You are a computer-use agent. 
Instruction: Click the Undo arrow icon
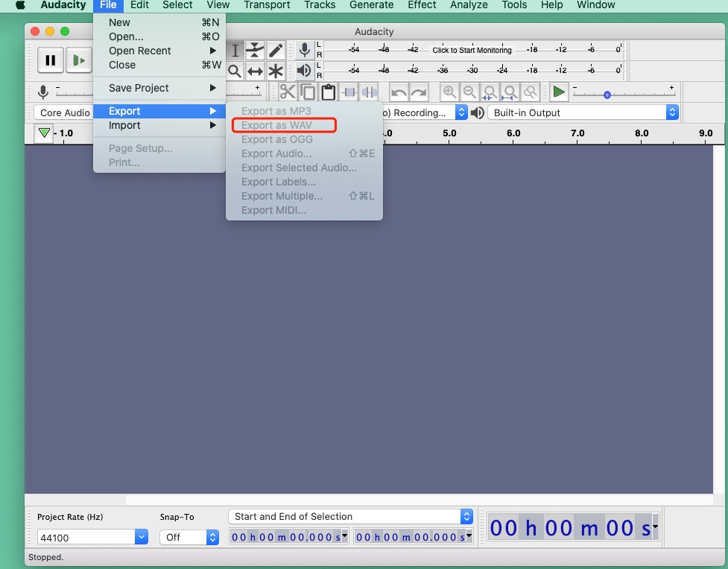(399, 92)
